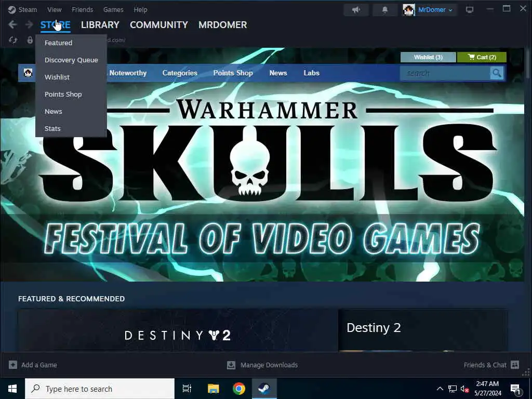This screenshot has width=532, height=399.
Task: Select News in the Store dropdown
Action: (71, 111)
